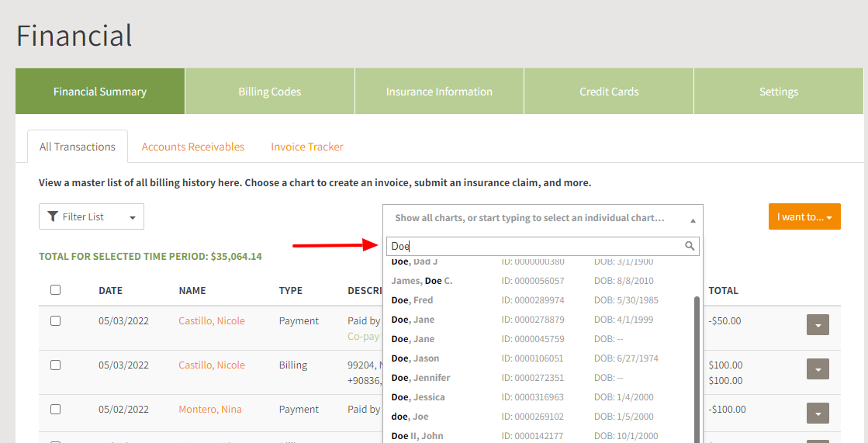Check the Montero, Nina row checkbox
868x443 pixels.
point(55,410)
